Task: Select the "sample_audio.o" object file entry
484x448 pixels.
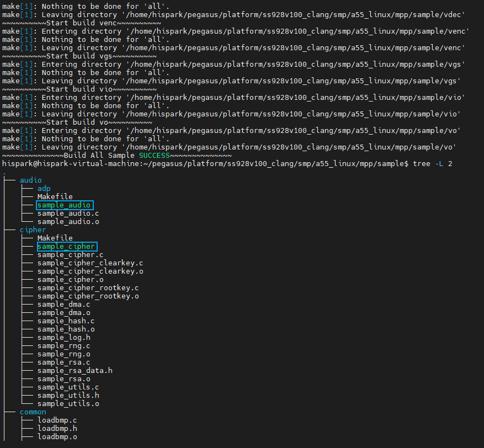Action: point(68,222)
